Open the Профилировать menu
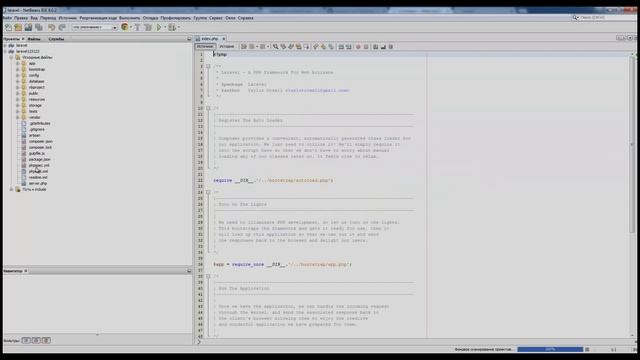 coord(176,18)
